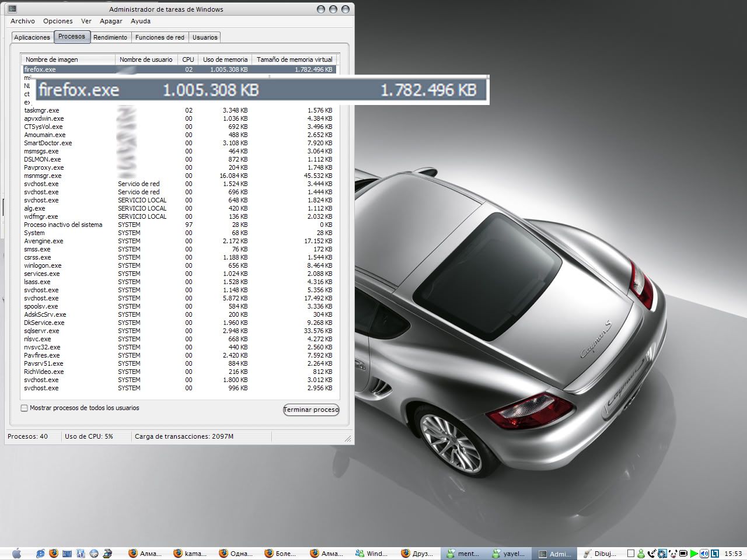
Task: Select the CTSysVol.exe process
Action: pos(179,127)
